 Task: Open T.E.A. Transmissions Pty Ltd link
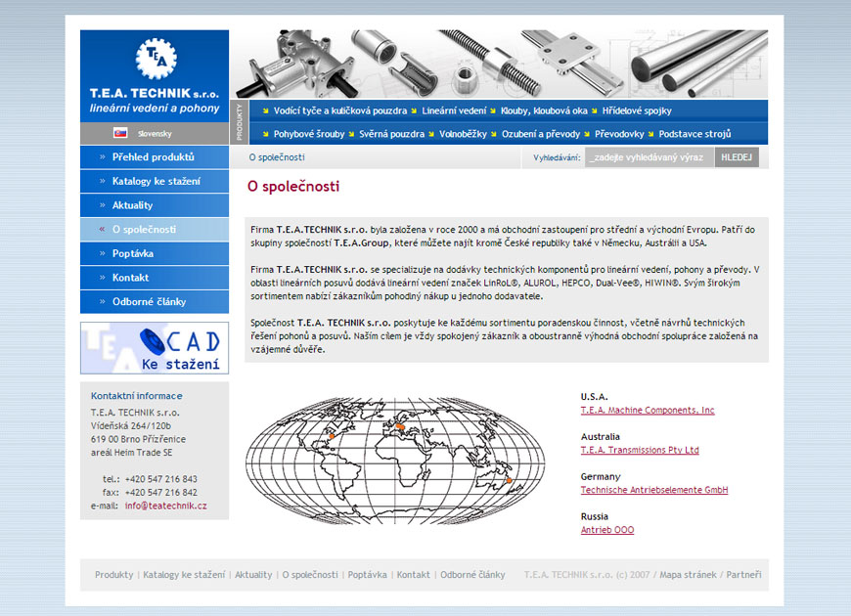coord(640,450)
